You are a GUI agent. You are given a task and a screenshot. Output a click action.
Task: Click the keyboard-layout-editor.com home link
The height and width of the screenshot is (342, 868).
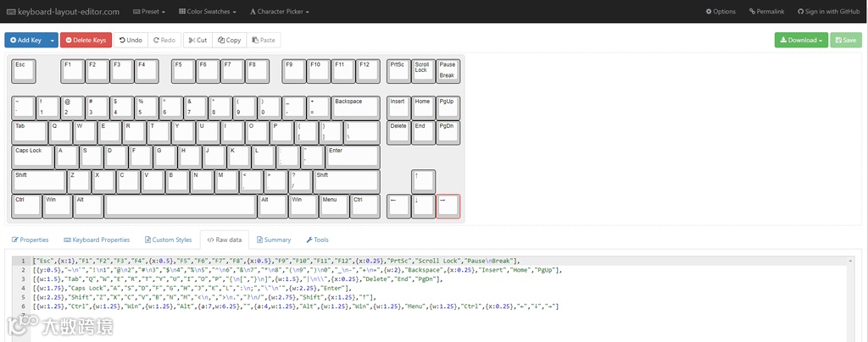63,11
